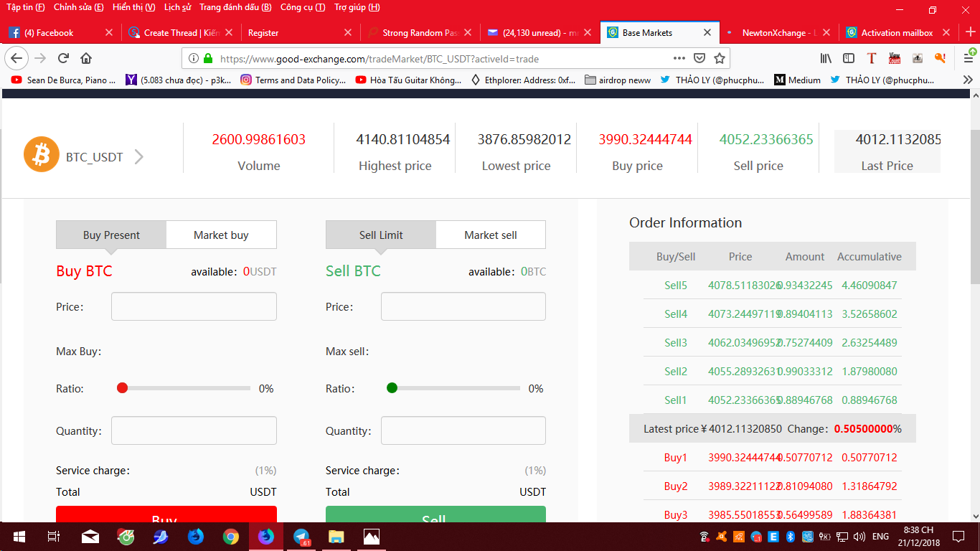980x551 pixels.
Task: Open the browser home page icon
Action: coord(86,58)
